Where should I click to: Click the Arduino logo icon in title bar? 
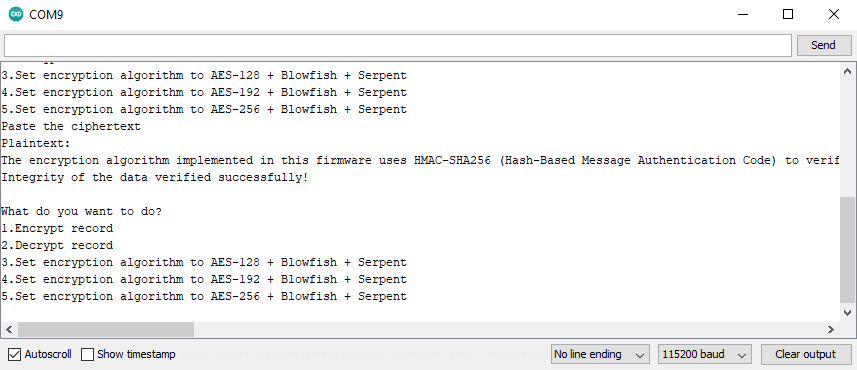click(x=16, y=15)
